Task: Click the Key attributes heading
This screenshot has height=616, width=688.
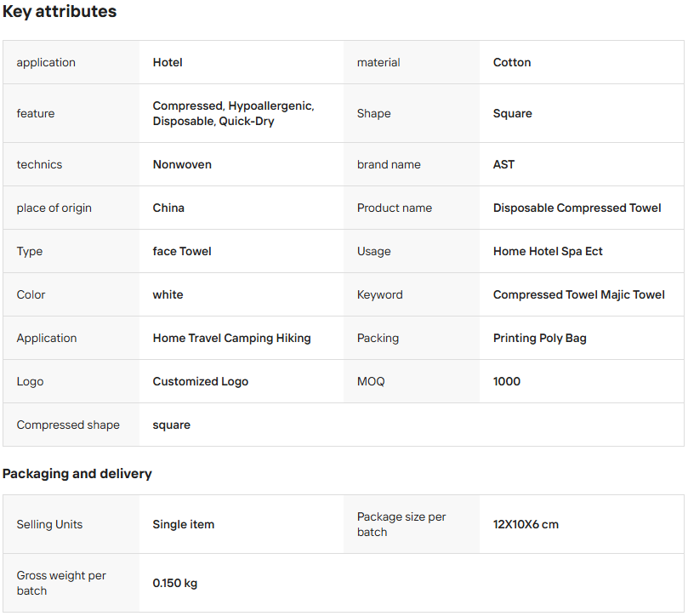Action: [60, 12]
